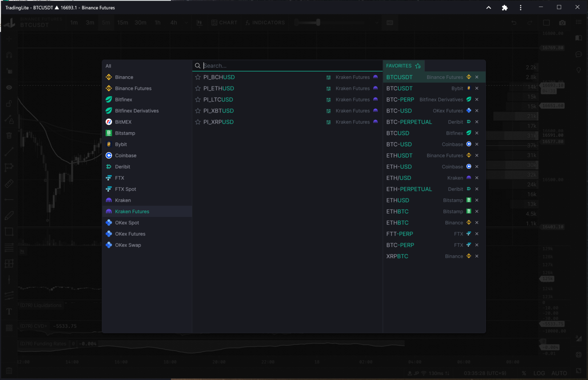Select the All exchanges filter

108,66
